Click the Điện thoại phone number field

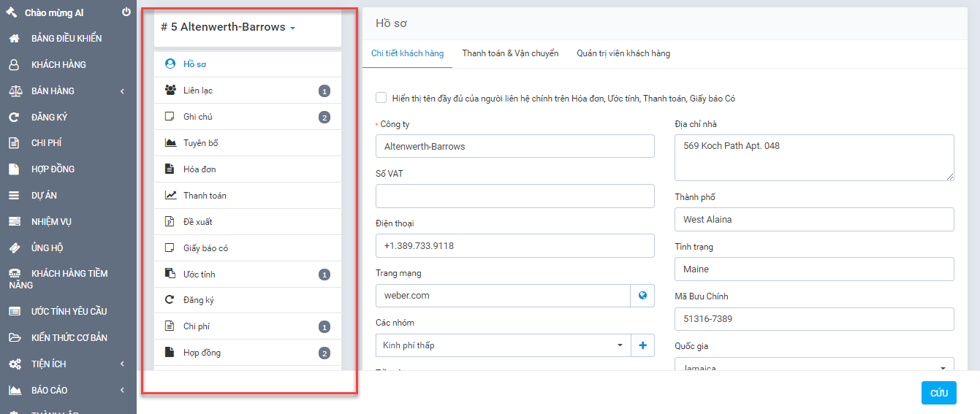tap(514, 246)
